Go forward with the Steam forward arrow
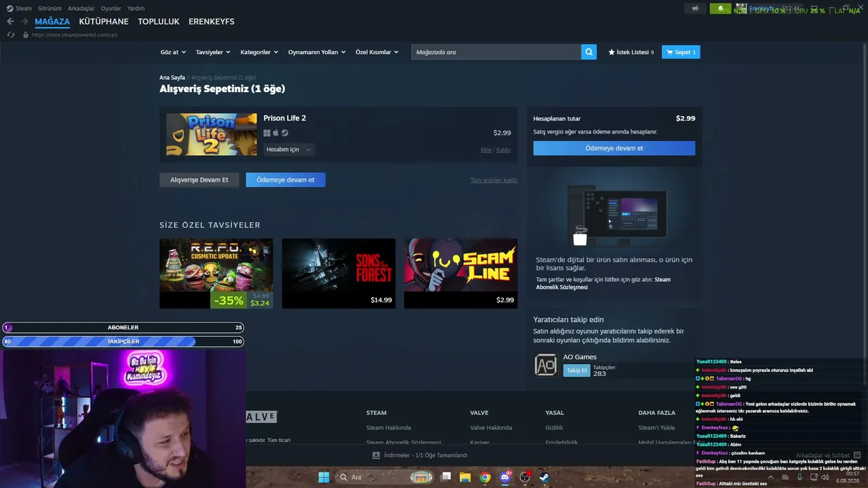Viewport: 868px width, 488px height. click(24, 22)
